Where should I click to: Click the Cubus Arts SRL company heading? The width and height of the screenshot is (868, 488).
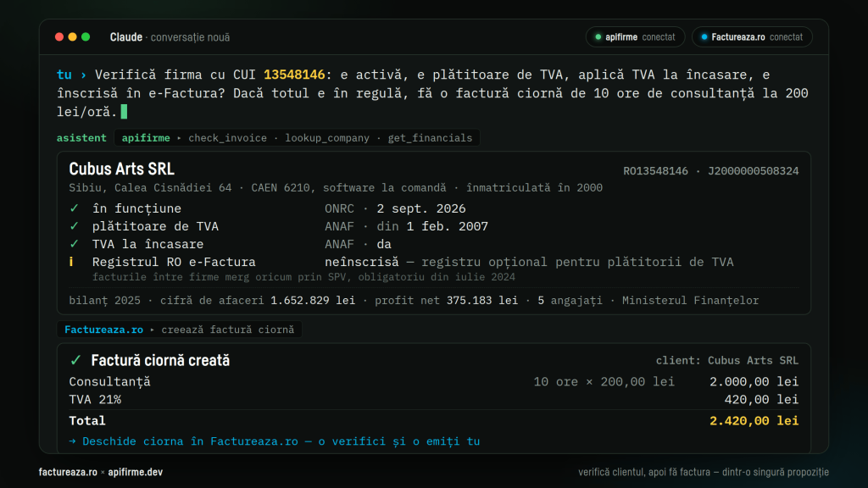point(122,169)
